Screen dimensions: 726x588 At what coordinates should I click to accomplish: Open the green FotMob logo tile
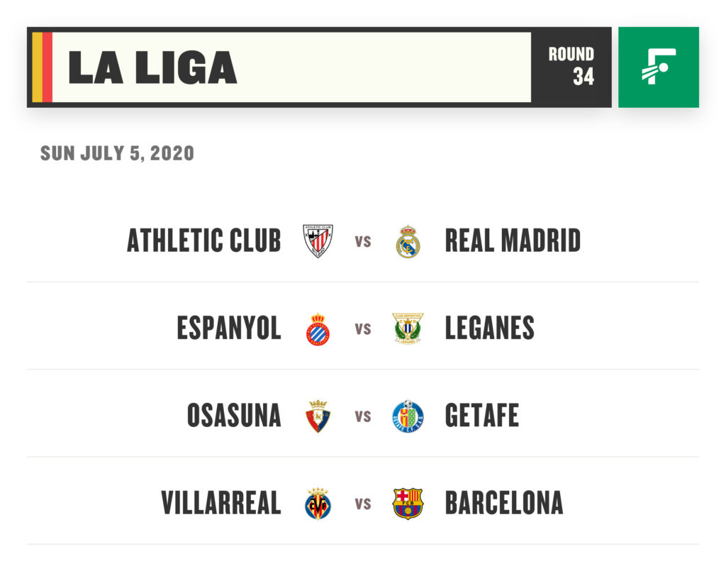(x=659, y=67)
